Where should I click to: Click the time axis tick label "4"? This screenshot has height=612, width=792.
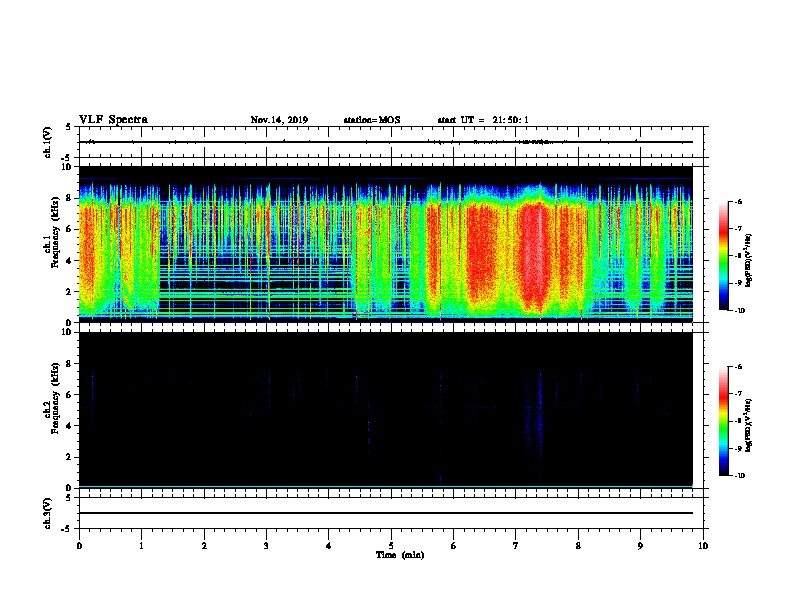tap(329, 546)
